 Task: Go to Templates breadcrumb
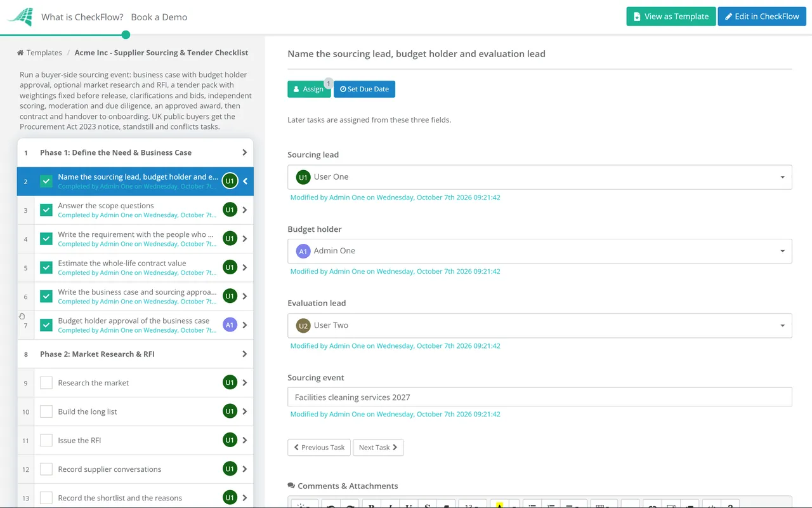pos(44,53)
